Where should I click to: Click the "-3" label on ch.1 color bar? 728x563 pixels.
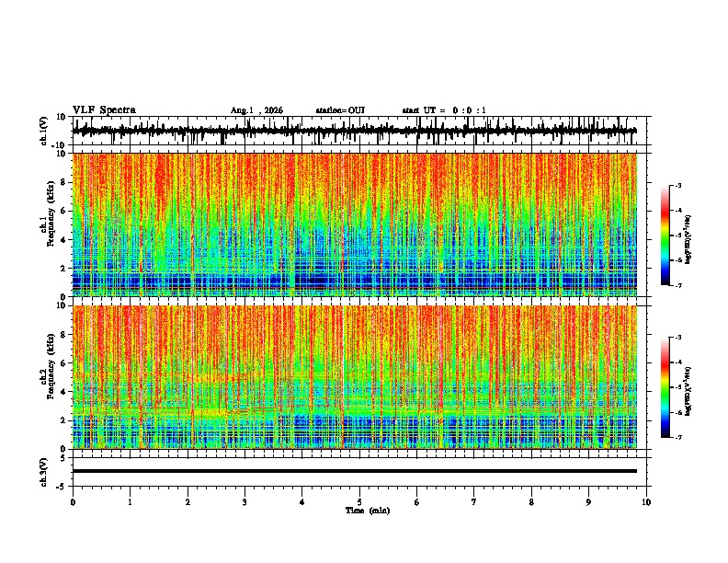(x=678, y=185)
